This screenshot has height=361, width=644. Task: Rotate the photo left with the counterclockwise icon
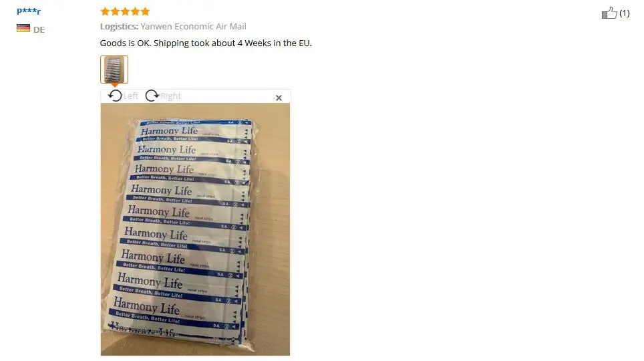115,96
